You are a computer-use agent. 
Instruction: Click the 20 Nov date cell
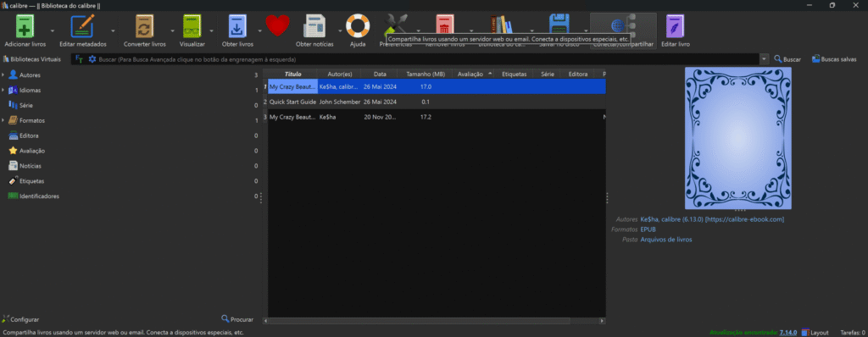tap(380, 117)
